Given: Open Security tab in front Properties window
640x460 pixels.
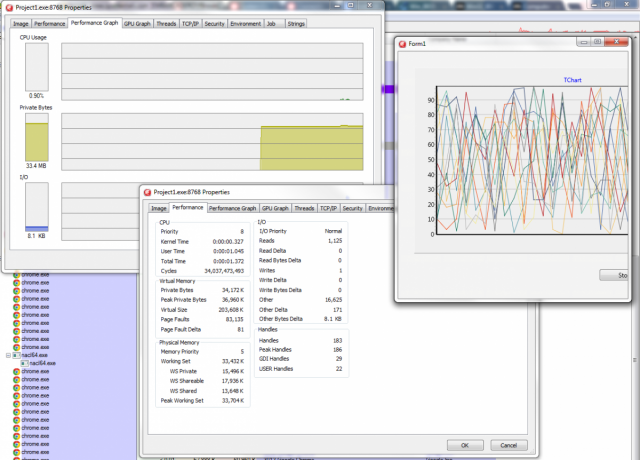Looking at the screenshot, I should point(352,208).
